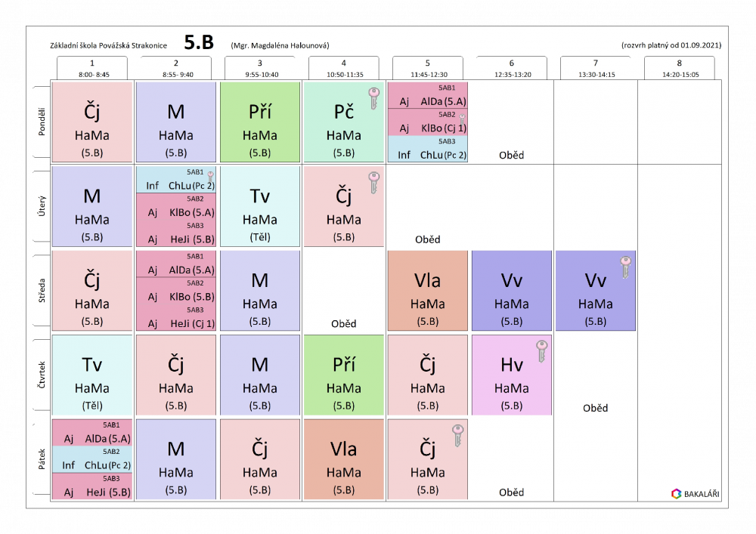Open Monday's Pří lesson cell
756x534 pixels.
[260, 122]
